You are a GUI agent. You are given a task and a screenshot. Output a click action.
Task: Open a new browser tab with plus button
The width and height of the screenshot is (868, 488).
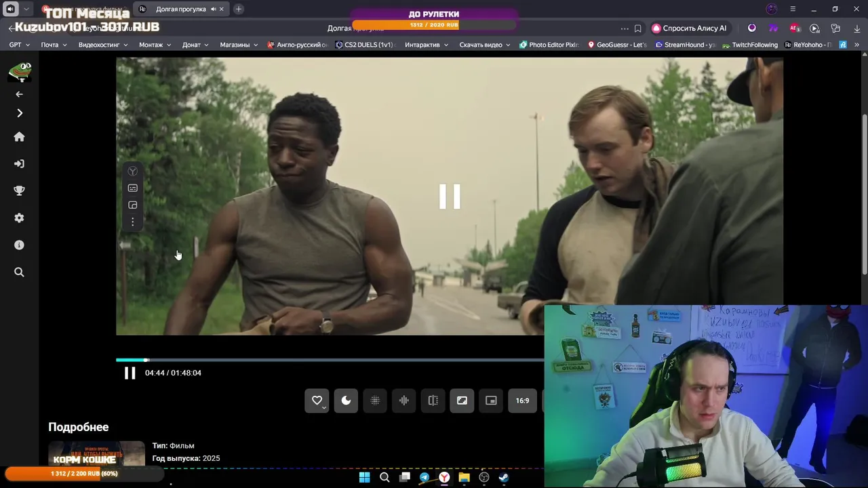click(239, 9)
